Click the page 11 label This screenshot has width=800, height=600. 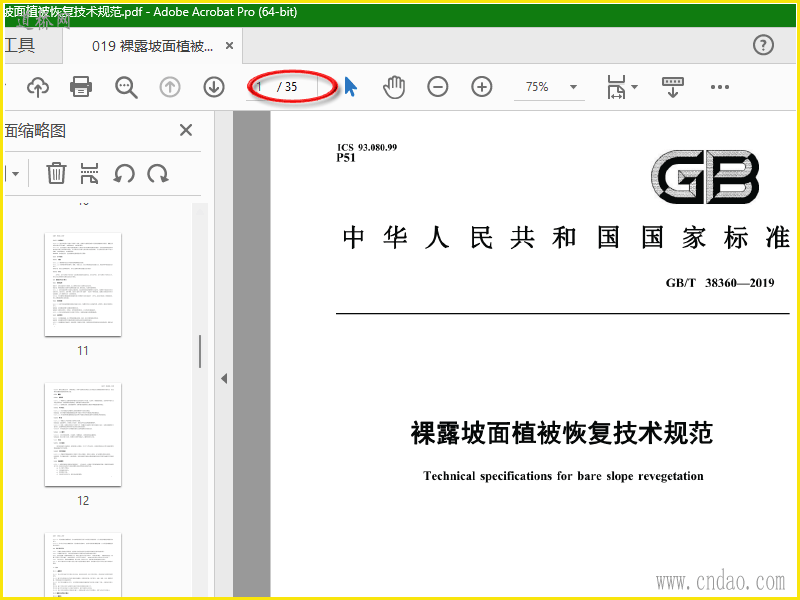coord(83,351)
